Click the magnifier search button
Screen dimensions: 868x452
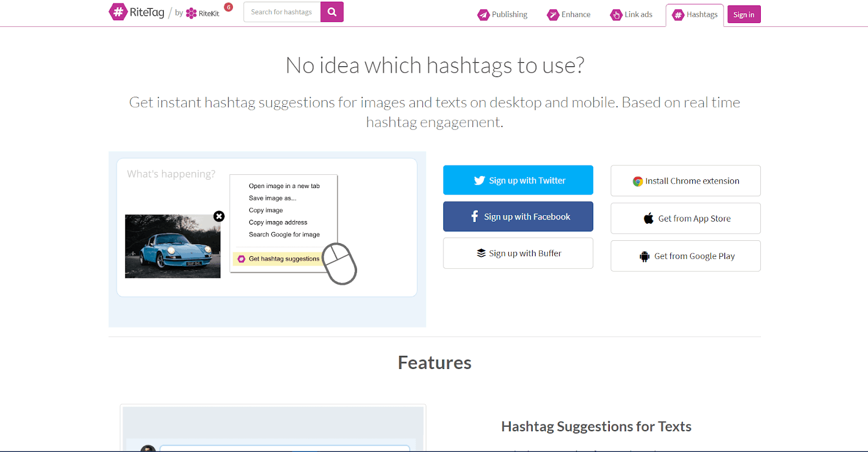click(332, 12)
